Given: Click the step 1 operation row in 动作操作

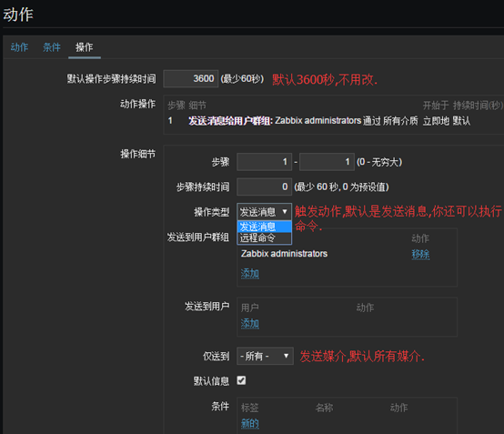Looking at the screenshot, I should point(333,121).
